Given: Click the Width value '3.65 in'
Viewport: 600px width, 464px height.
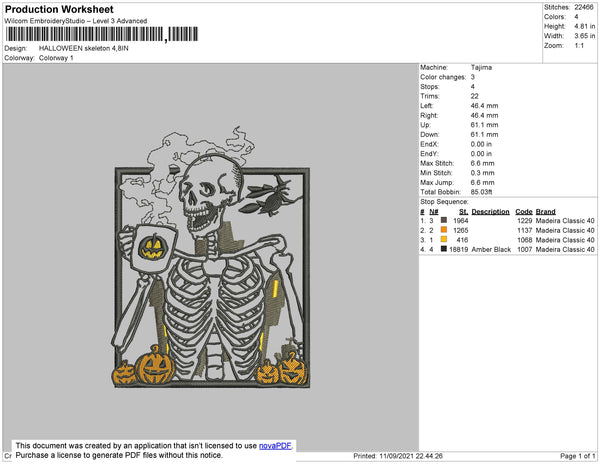Looking at the screenshot, I should coord(584,36).
